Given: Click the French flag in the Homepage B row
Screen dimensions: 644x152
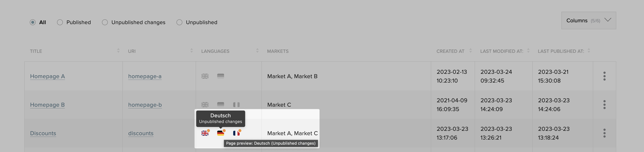Looking at the screenshot, I should pyautogui.click(x=236, y=105).
